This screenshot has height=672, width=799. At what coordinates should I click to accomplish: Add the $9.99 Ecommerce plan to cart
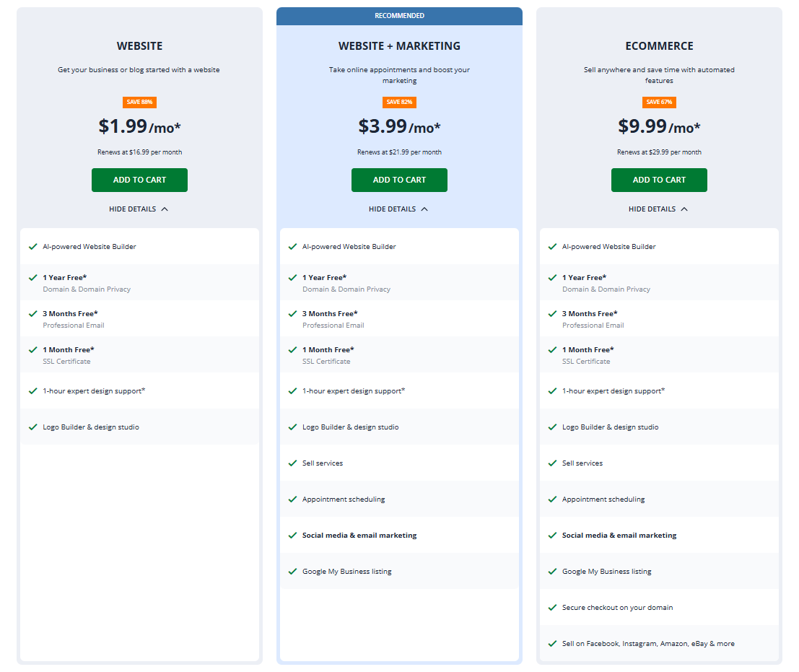coord(659,180)
